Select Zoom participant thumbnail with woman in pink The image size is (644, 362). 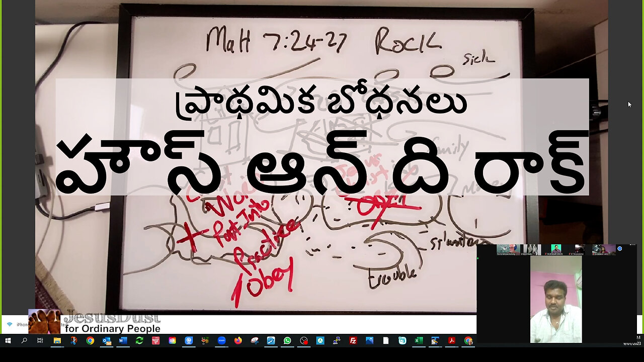(x=605, y=249)
